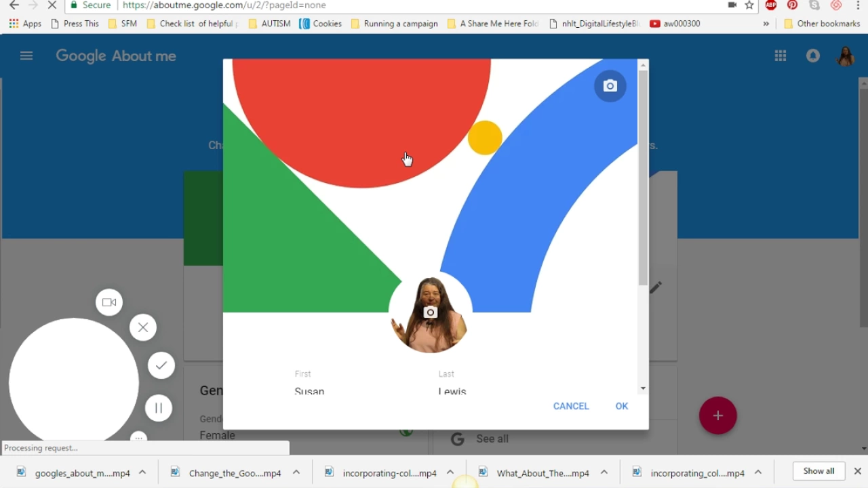Change profile photo via camera overlay
This screenshot has height=488, width=868.
[x=430, y=312]
